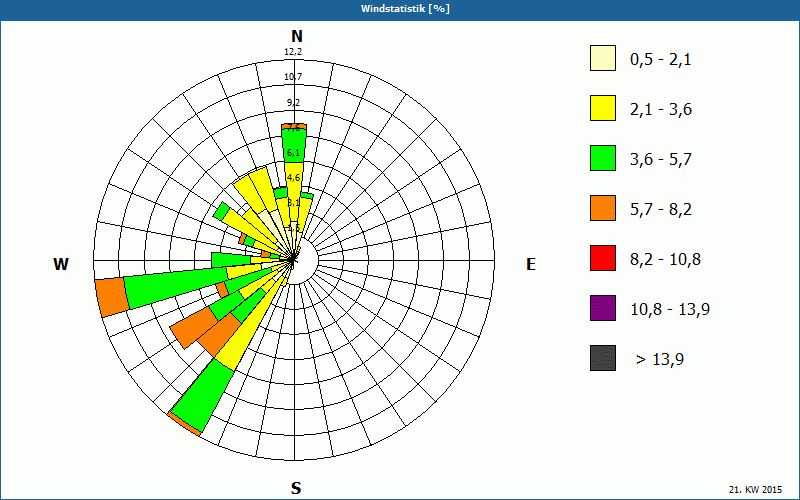Click the '9,2' ring scale value
The height and width of the screenshot is (500, 800).
coord(293,103)
